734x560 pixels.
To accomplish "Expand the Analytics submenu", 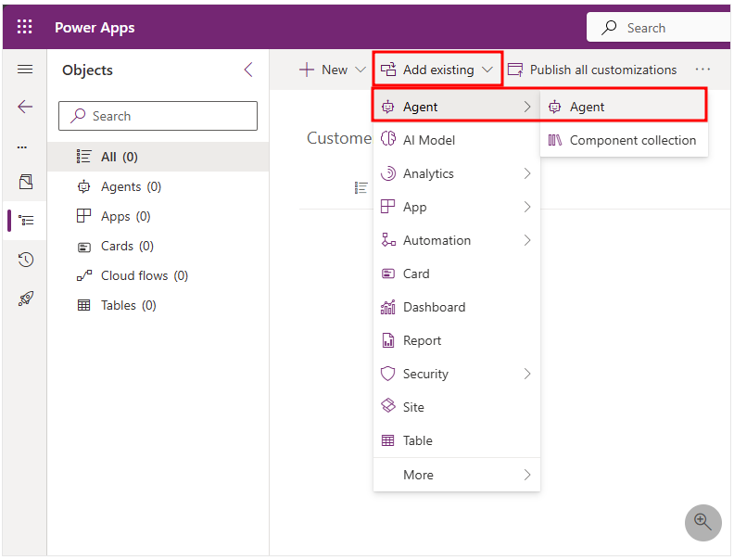I will (x=456, y=173).
